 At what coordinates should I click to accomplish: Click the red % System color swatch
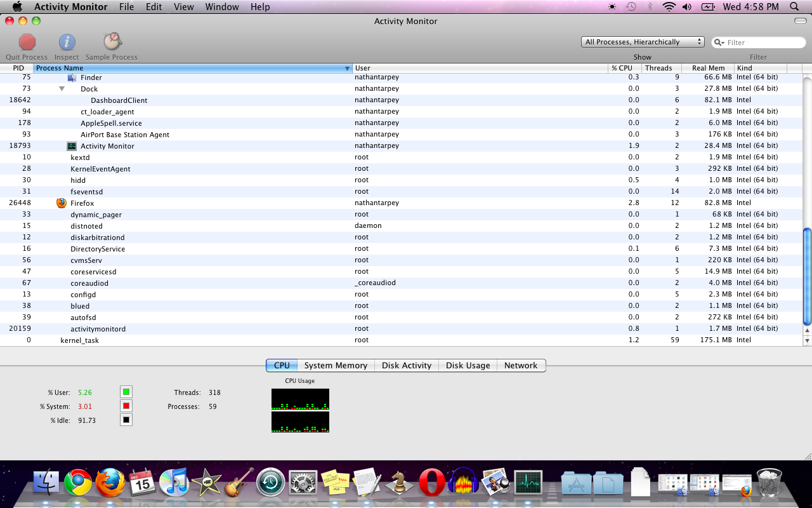[x=126, y=406]
